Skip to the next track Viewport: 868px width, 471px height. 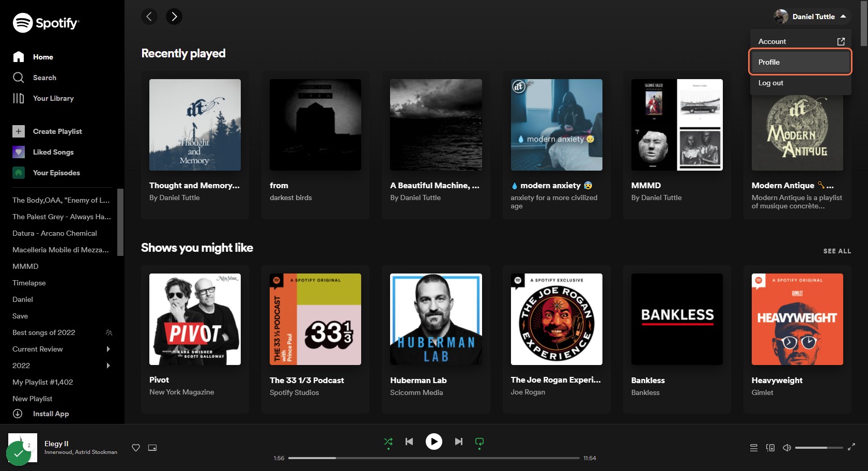[x=459, y=442]
